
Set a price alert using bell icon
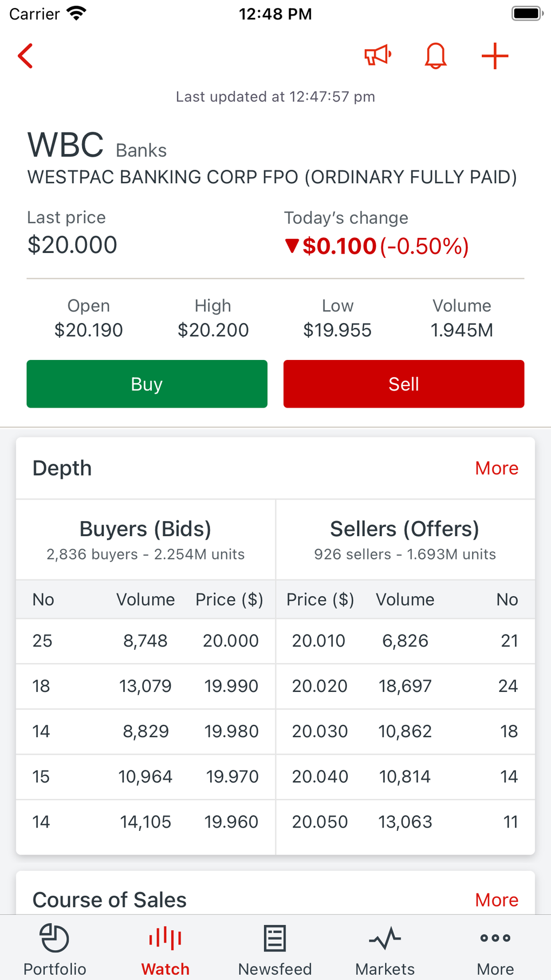coord(436,55)
